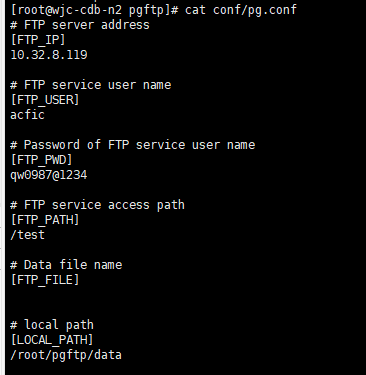This screenshot has height=375, width=366.
Task: Click the password value qw0987@1234
Action: [x=49, y=175]
